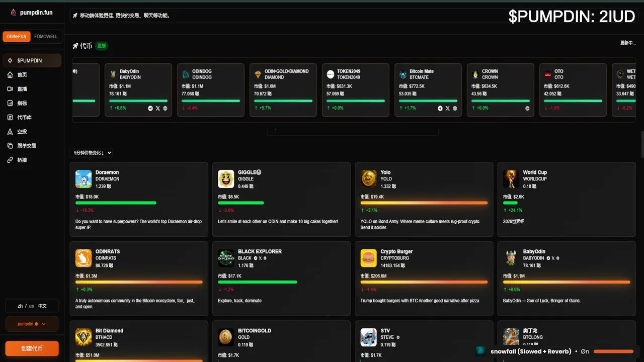Click the pumpdin.fun flame logo

click(x=14, y=13)
